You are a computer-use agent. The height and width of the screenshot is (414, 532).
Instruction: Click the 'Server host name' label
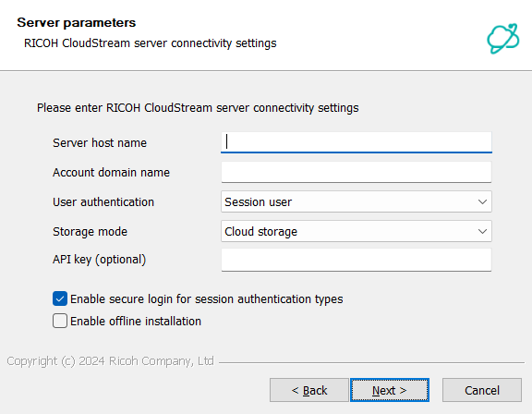point(100,143)
